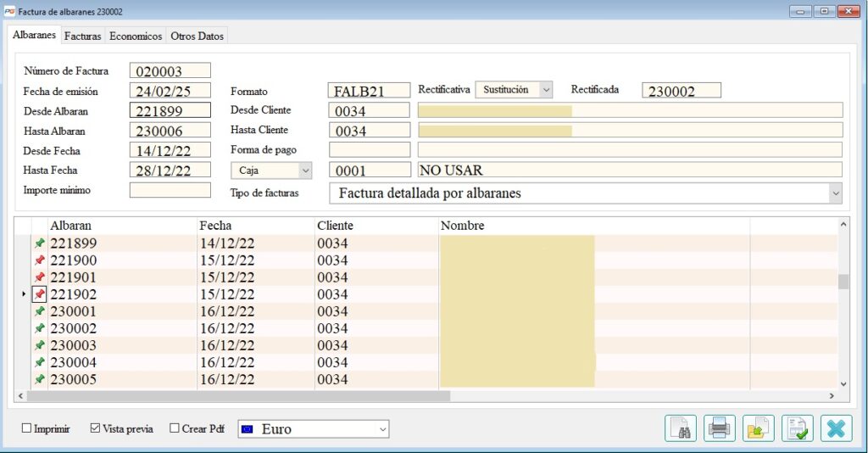This screenshot has height=453, width=868.
Task: Click the horizontal scroll right arrow
Action: coord(832,396)
